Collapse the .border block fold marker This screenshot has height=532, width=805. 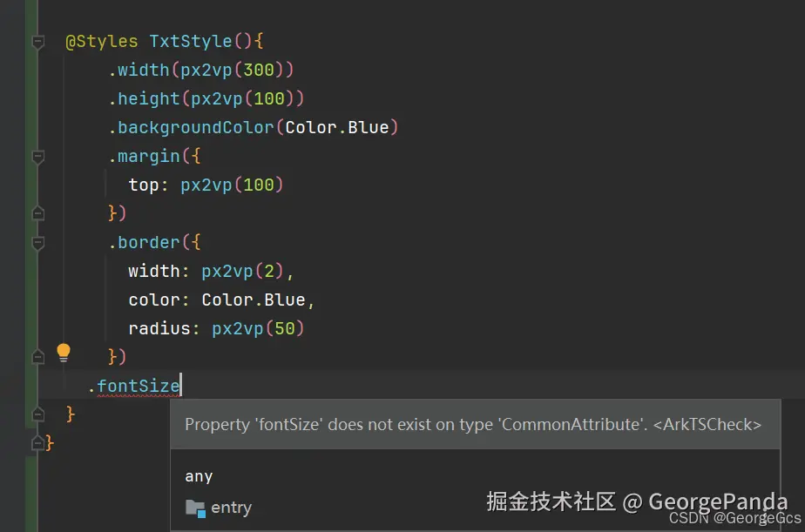click(38, 242)
